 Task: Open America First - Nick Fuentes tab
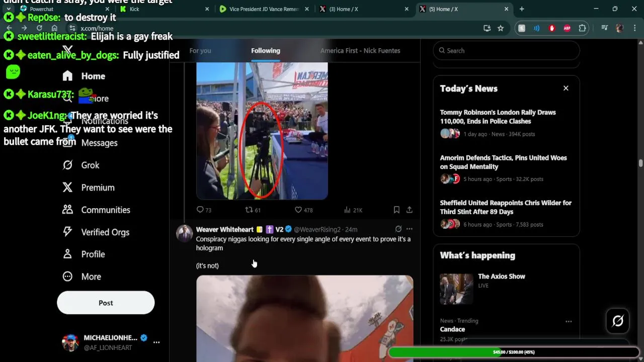(360, 50)
